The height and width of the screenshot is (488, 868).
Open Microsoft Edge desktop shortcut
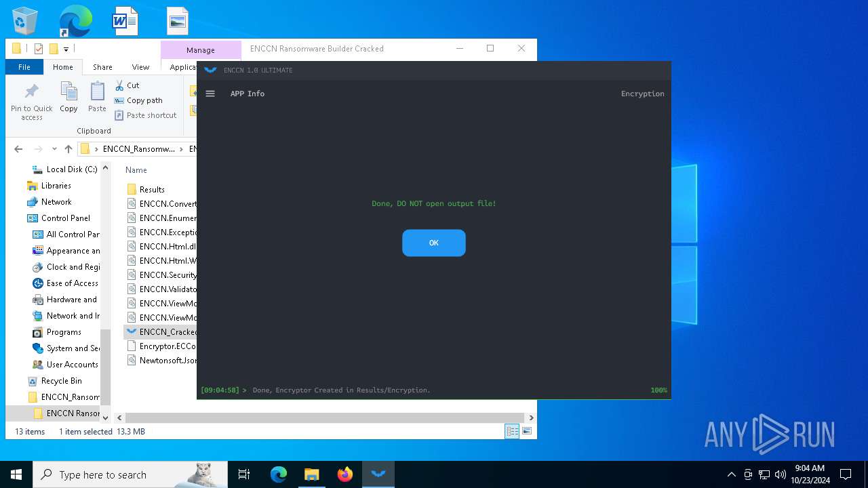tap(75, 21)
